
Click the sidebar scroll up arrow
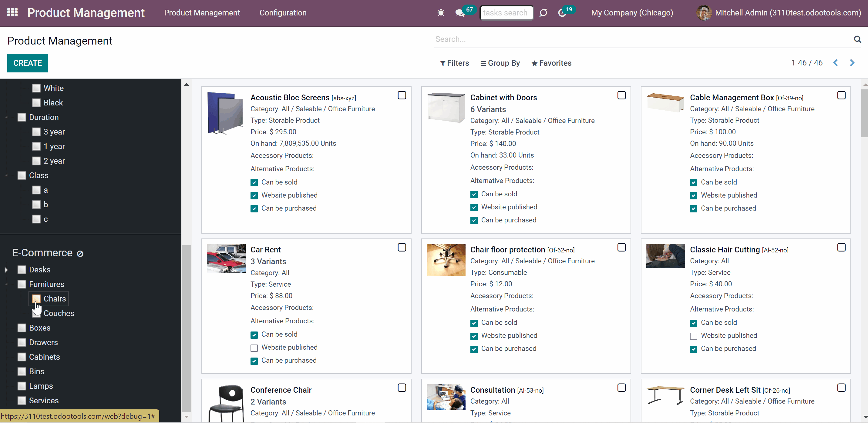(x=186, y=85)
